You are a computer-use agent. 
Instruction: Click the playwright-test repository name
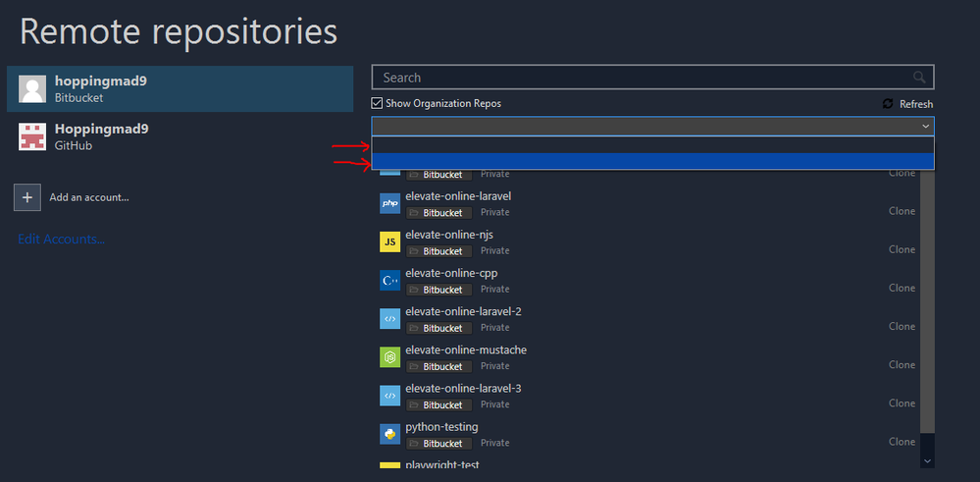coord(441,464)
